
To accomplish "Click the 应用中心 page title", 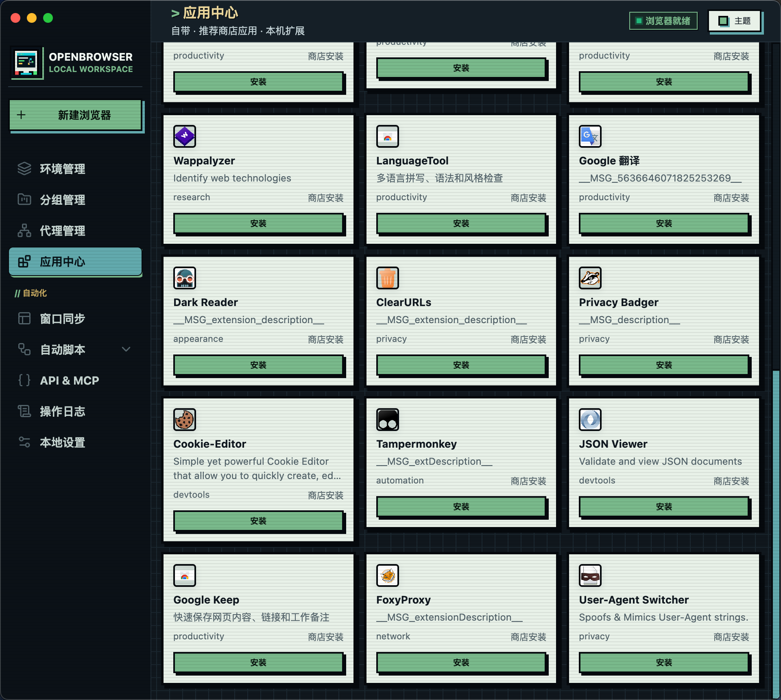I will coord(210,13).
